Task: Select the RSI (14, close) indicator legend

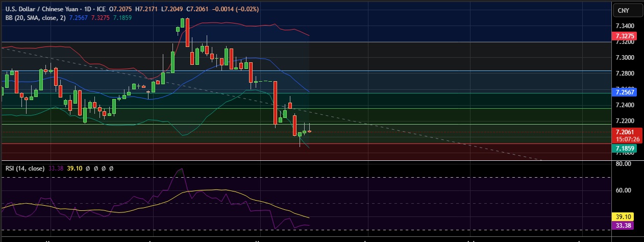Action: click(x=25, y=168)
